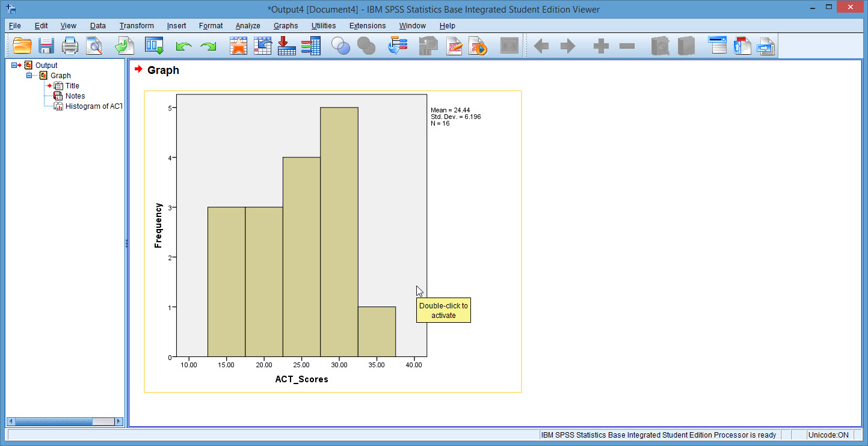This screenshot has width=868, height=446.
Task: Click the Show item book icon
Action: [659, 46]
